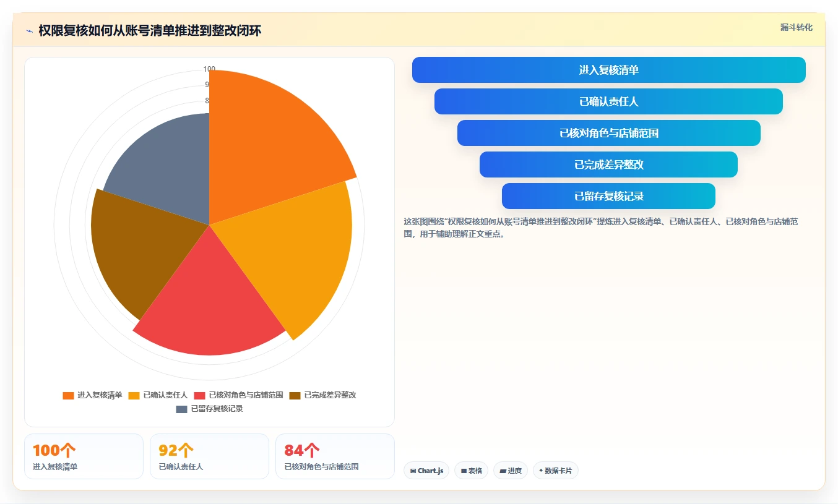Select the 已确认责任人 funnel bar

(x=609, y=101)
